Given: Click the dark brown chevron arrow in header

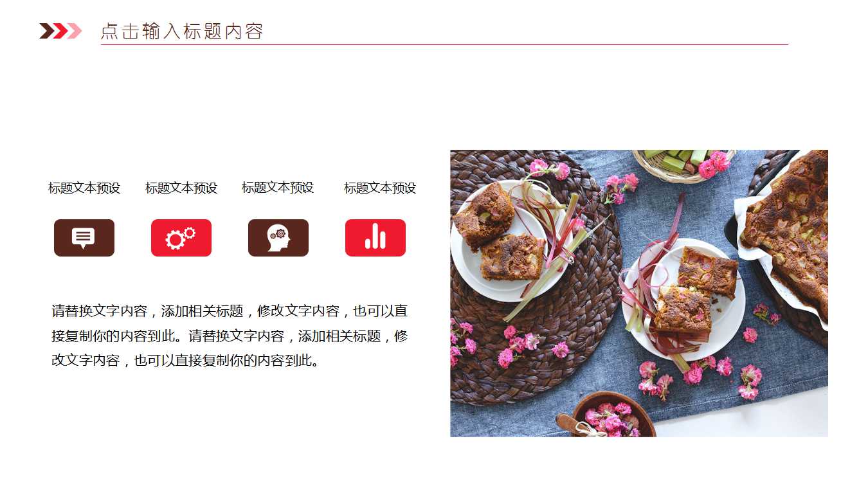Looking at the screenshot, I should click(x=46, y=31).
